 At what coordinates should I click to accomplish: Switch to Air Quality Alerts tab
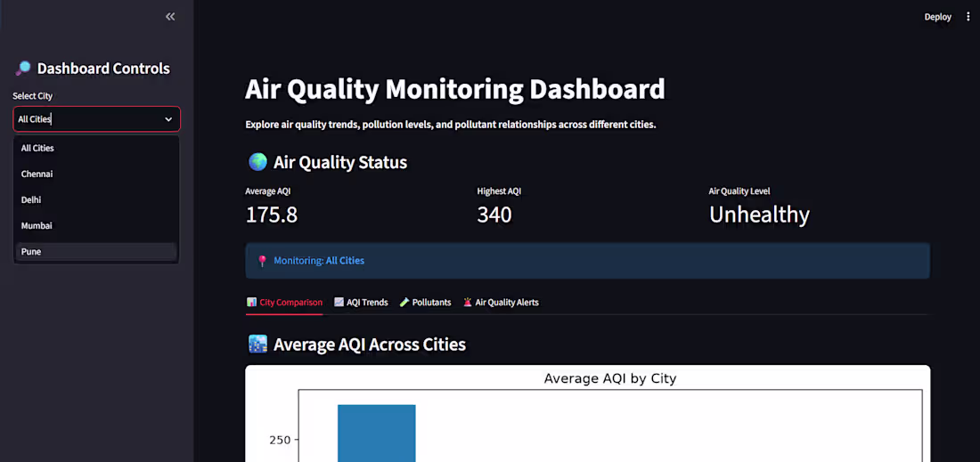coord(501,302)
